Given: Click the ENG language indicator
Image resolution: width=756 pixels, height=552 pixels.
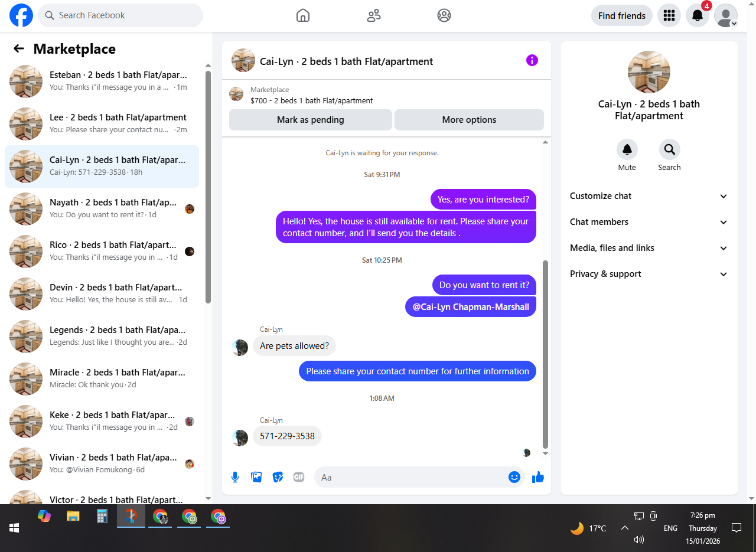Looking at the screenshot, I should tap(670, 528).
